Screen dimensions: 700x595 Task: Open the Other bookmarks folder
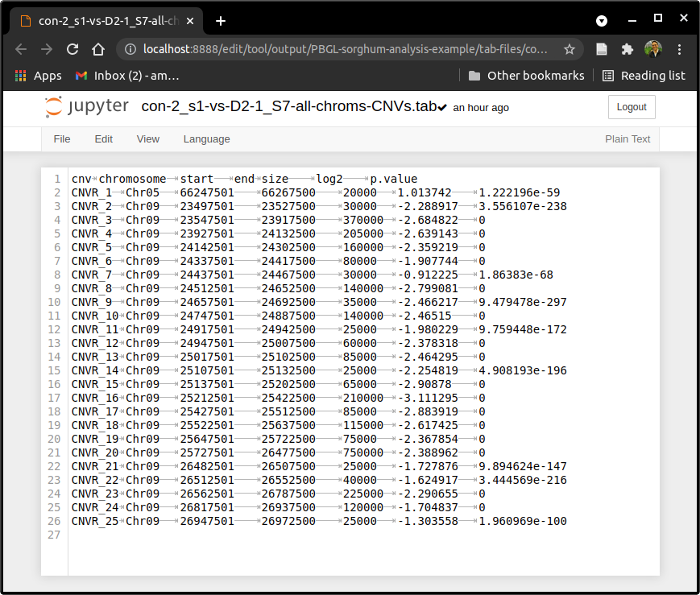526,76
